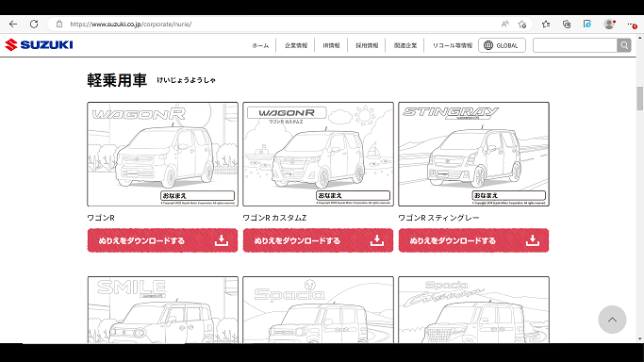Download the ワゴンR スティングレー coloring page
644x362 pixels.
point(473,240)
